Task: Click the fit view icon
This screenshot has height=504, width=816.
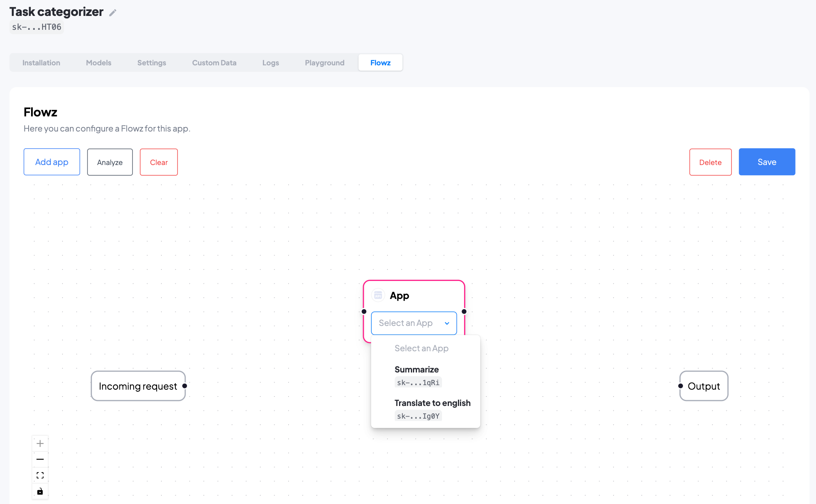Action: click(40, 475)
